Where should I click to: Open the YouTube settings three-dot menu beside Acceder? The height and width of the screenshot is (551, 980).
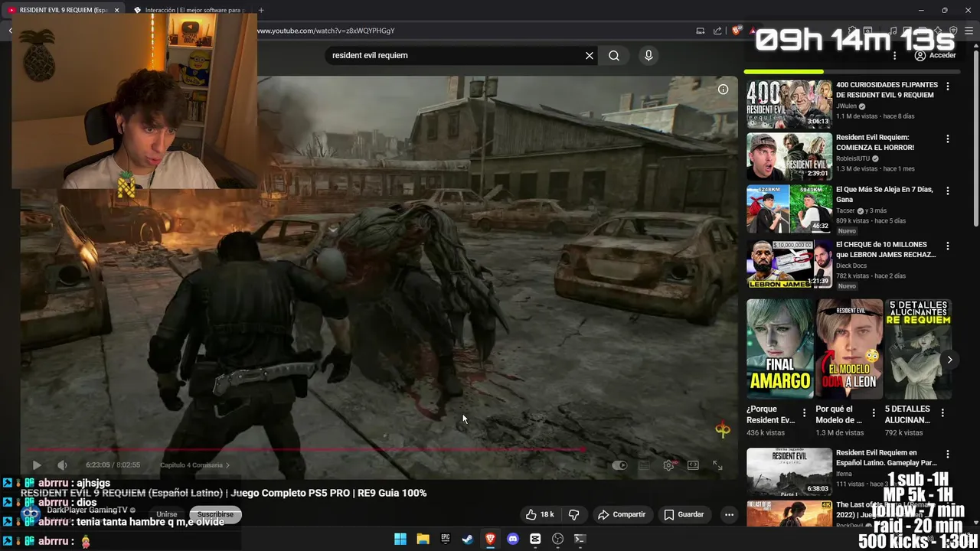(x=894, y=55)
